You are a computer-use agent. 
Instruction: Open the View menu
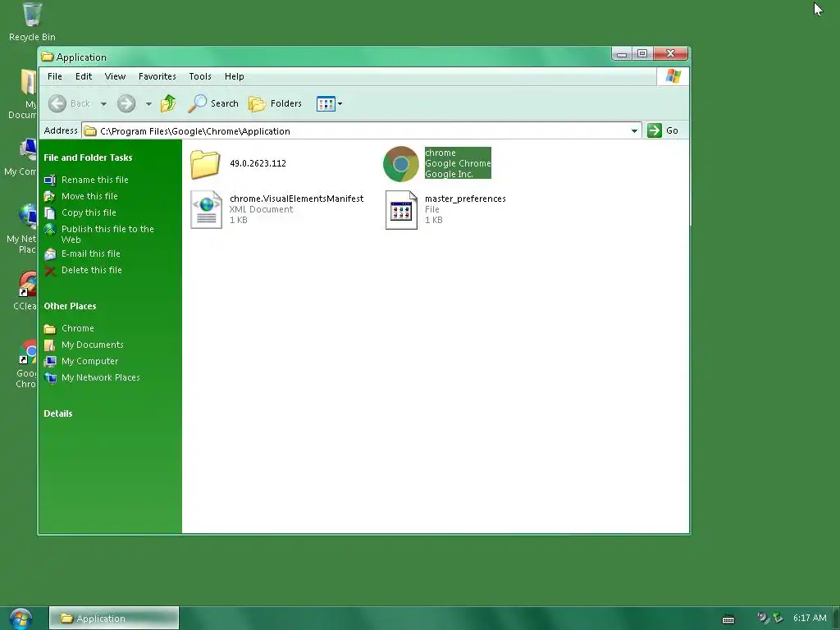click(115, 76)
